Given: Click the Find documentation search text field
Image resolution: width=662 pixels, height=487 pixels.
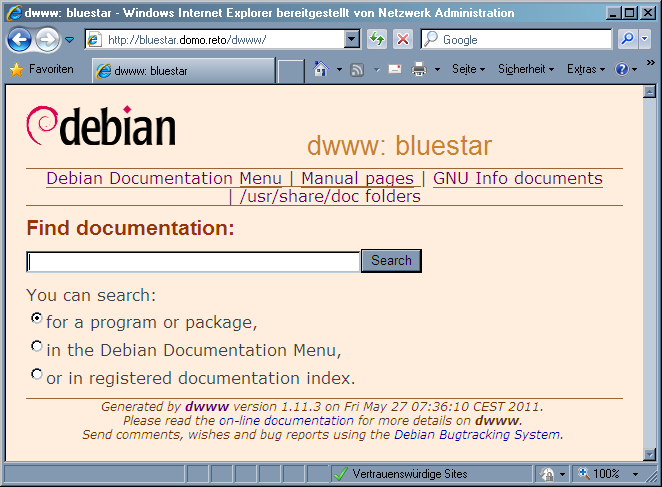Looking at the screenshot, I should click(193, 262).
